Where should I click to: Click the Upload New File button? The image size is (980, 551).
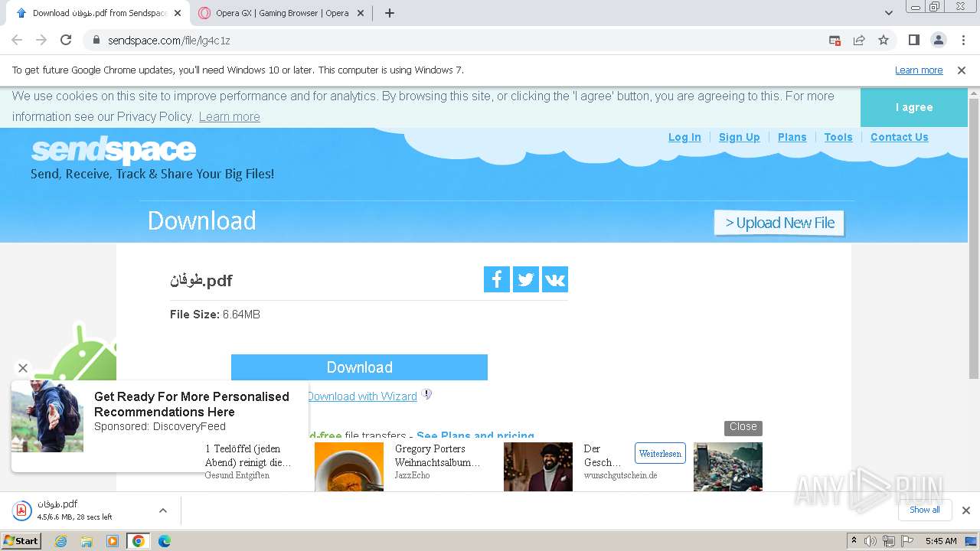(x=779, y=223)
